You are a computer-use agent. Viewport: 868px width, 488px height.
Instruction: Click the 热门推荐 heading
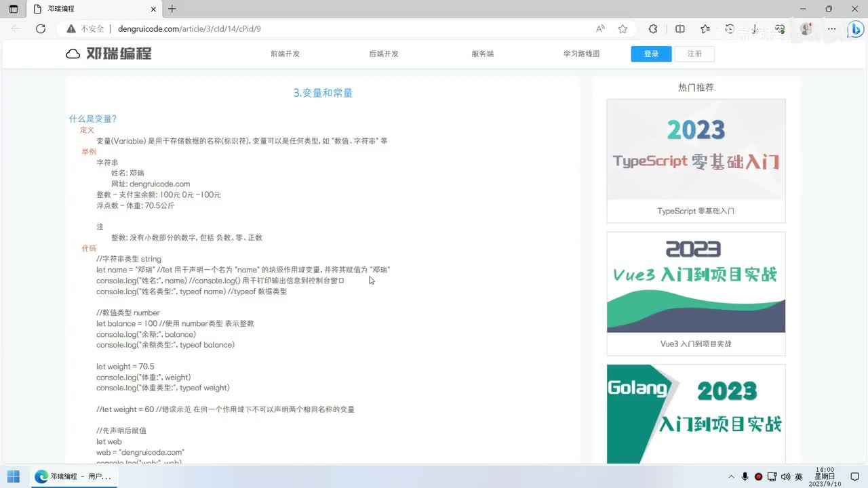point(696,87)
